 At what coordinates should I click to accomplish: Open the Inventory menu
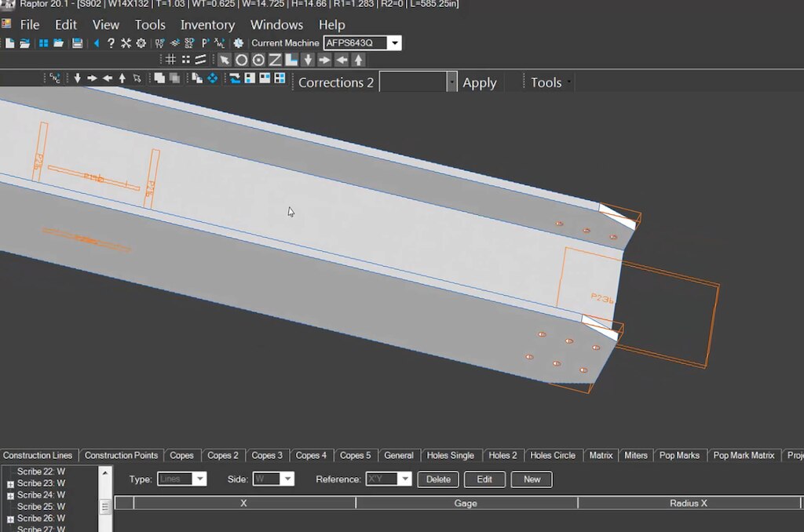[x=207, y=24]
